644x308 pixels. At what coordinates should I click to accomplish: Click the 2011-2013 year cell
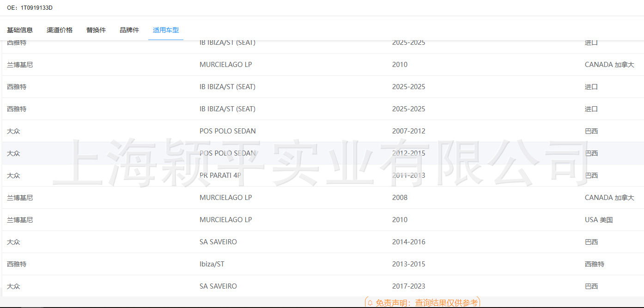click(x=409, y=175)
